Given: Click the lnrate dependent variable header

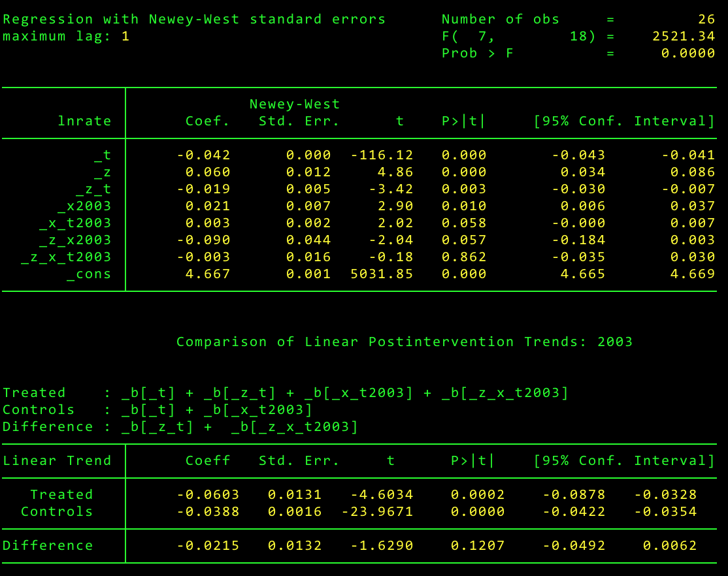Looking at the screenshot, I should (84, 121).
